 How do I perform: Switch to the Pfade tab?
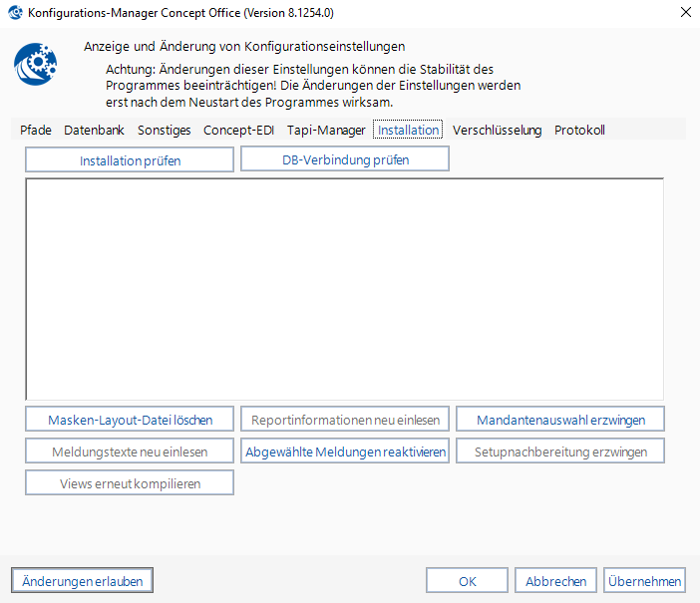36,131
